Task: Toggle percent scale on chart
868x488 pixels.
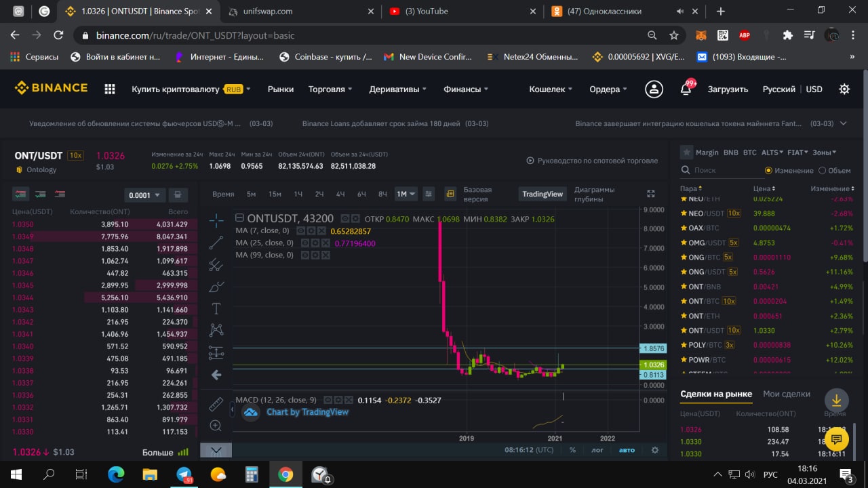Action: pos(572,449)
